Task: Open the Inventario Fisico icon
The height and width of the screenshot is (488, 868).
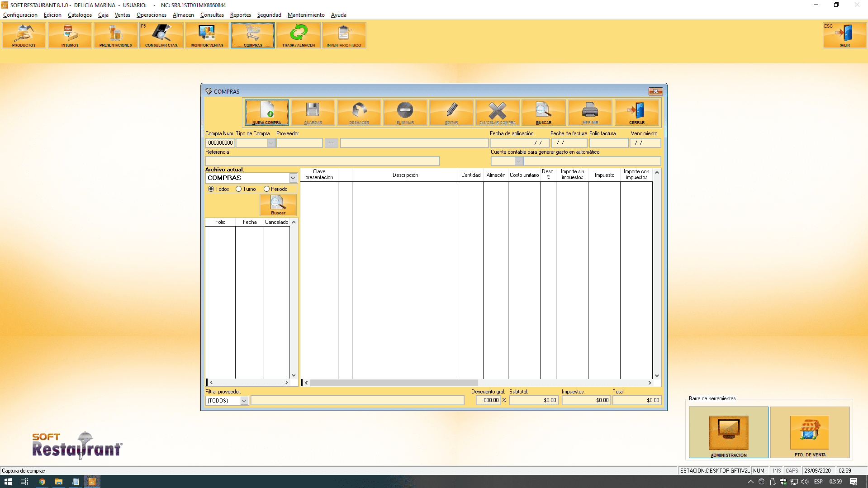Action: pos(344,35)
